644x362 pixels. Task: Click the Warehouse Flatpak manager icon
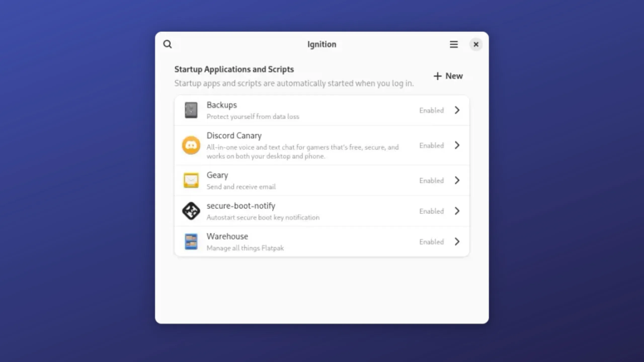coord(191,241)
